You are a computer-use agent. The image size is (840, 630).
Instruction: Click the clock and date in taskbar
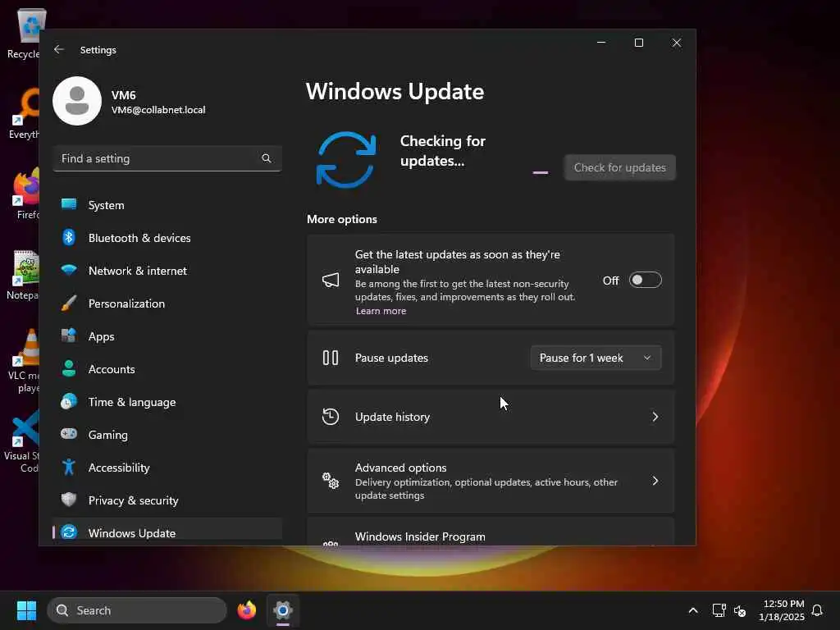pos(782,610)
